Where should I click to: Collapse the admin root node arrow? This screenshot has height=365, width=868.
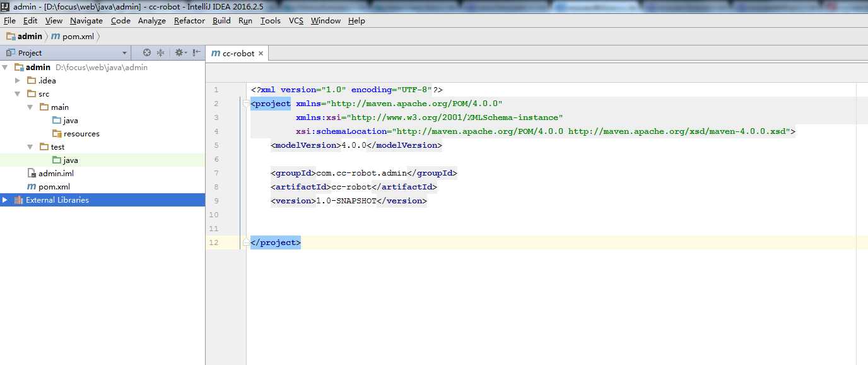pyautogui.click(x=5, y=67)
